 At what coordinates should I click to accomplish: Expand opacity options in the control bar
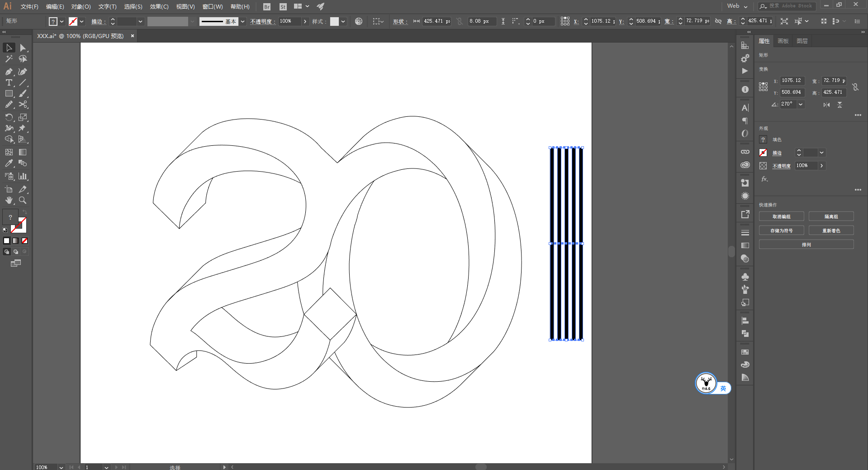point(305,21)
